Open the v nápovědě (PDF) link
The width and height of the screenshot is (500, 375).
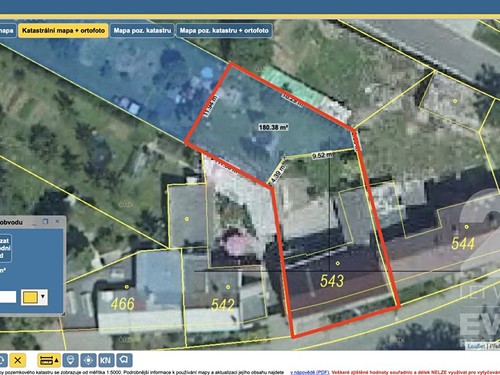pos(309,372)
